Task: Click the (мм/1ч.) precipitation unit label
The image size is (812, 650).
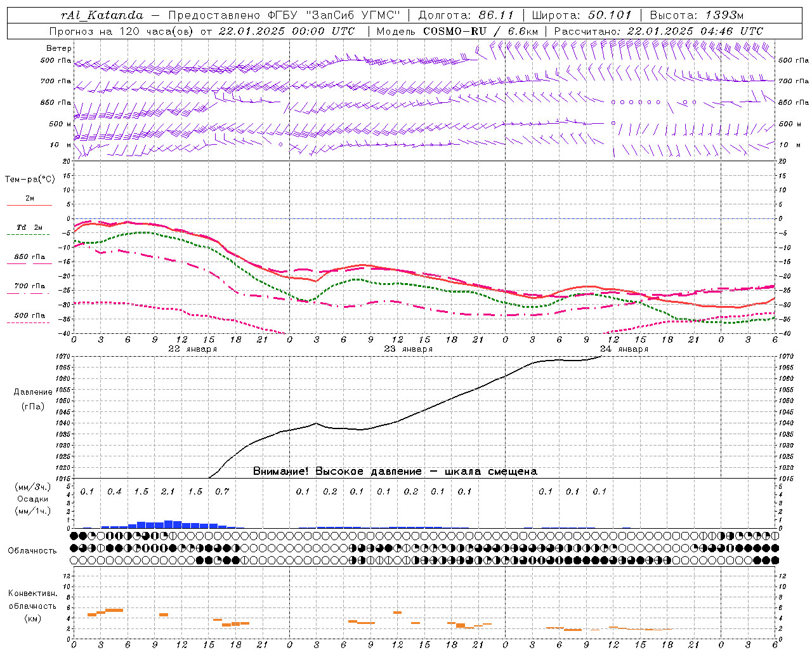Action: (x=32, y=511)
